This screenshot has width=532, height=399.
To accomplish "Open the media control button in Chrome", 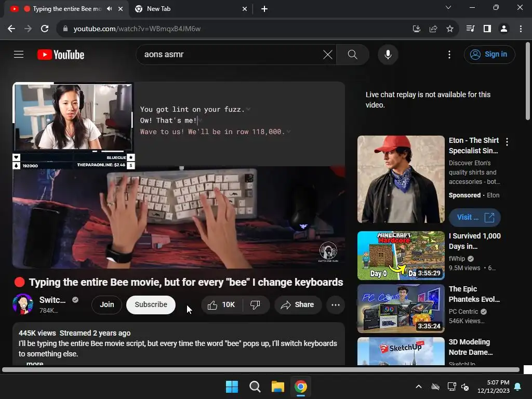I will pyautogui.click(x=470, y=29).
